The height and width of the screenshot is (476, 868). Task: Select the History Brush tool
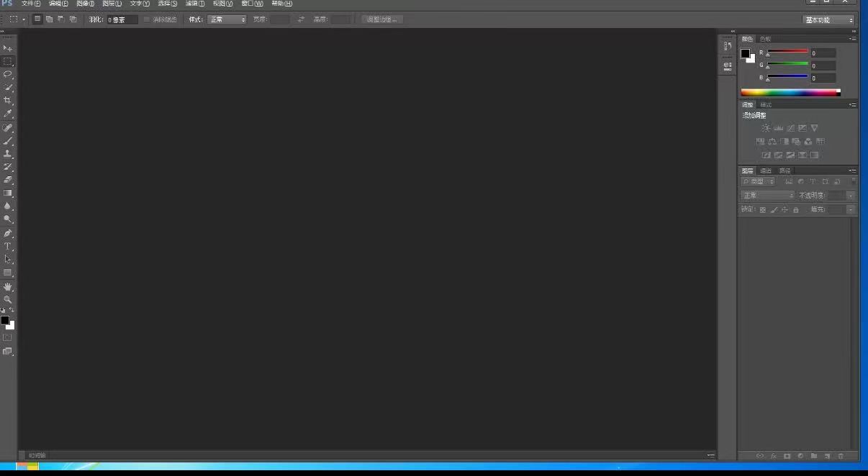click(x=8, y=167)
